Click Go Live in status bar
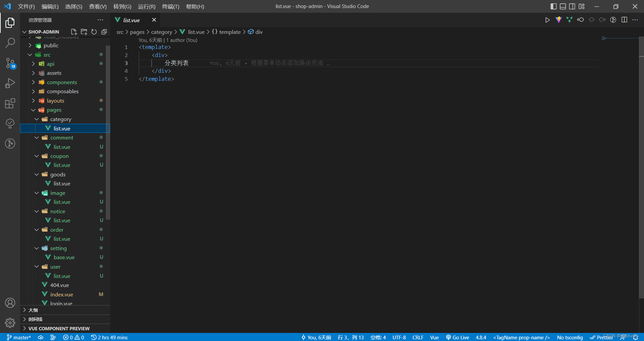The width and height of the screenshot is (644, 341). coord(457,337)
